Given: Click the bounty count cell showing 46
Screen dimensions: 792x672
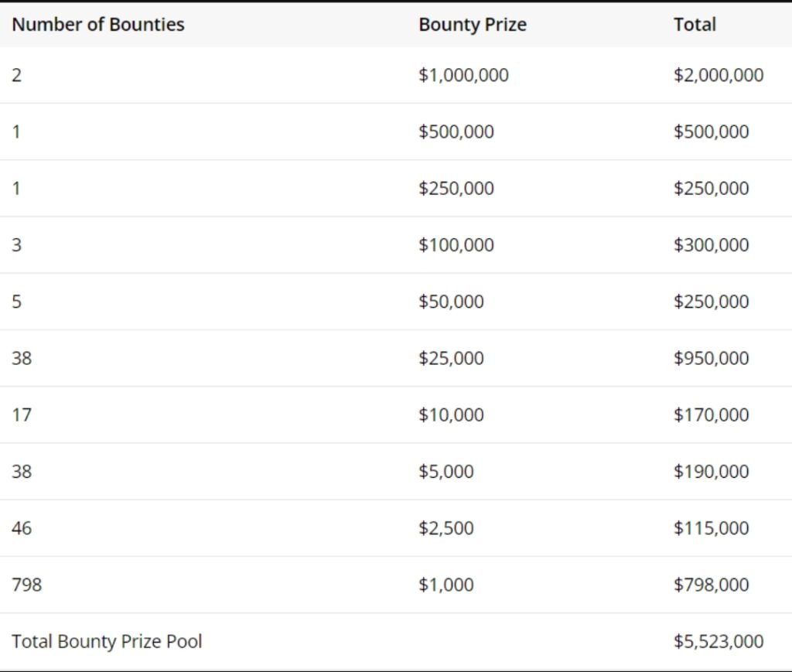Looking at the screenshot, I should tap(22, 529).
